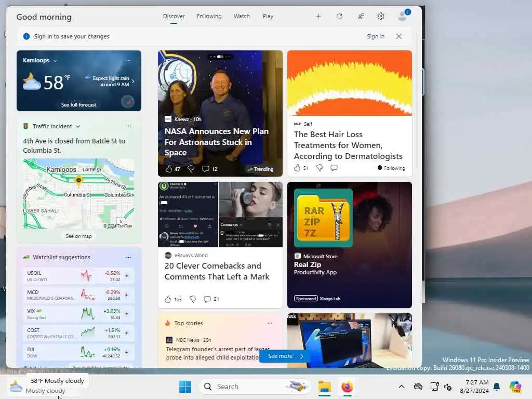The height and width of the screenshot is (399, 532).
Task: Click the Sign in link
Action: 376,36
